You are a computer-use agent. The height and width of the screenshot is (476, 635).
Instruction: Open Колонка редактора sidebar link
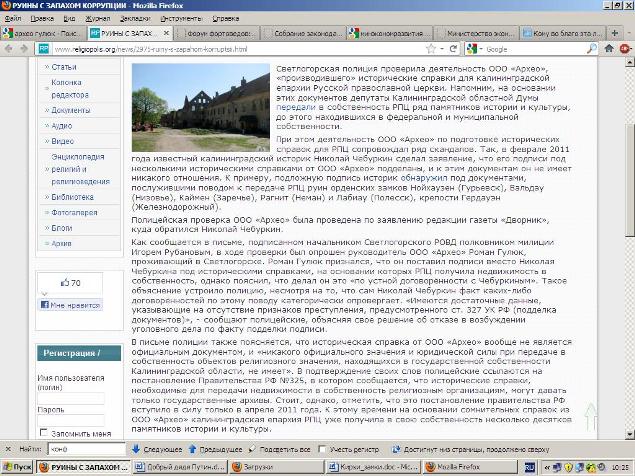[70, 88]
